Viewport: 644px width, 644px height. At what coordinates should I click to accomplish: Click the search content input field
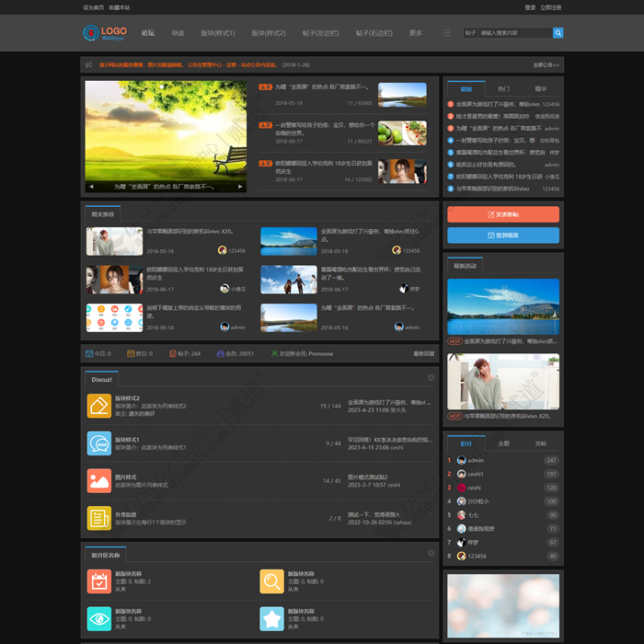pos(515,33)
